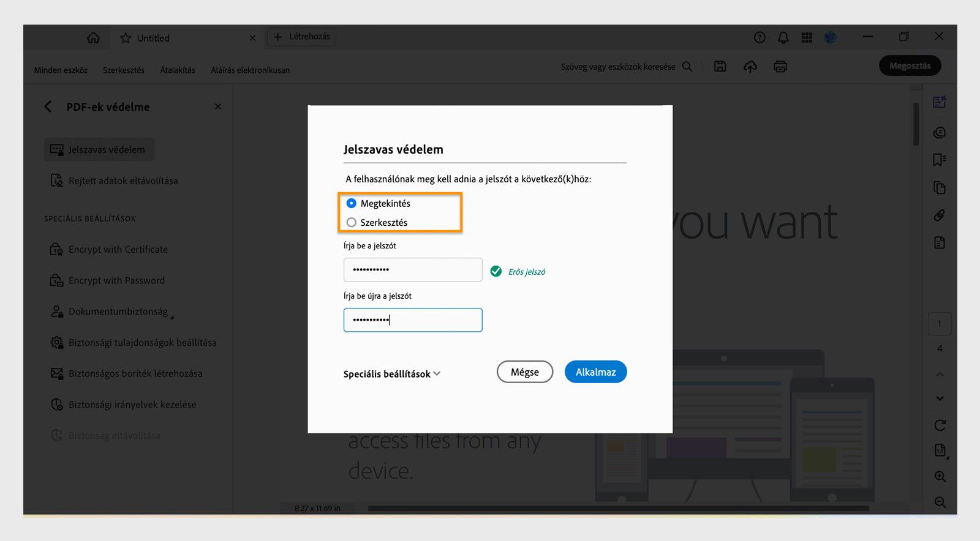Focus the Írja be a jelszót field
The image size is (980, 541).
[413, 269]
